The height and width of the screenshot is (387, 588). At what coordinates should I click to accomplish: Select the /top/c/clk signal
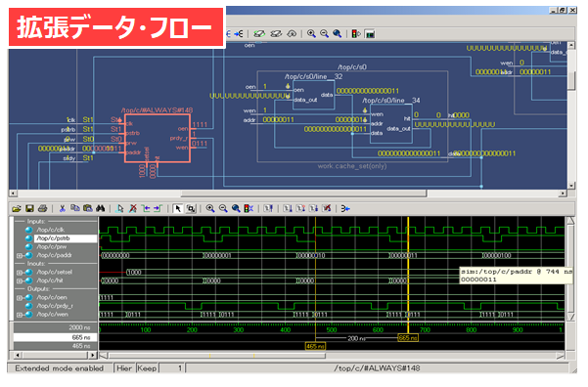[50, 230]
